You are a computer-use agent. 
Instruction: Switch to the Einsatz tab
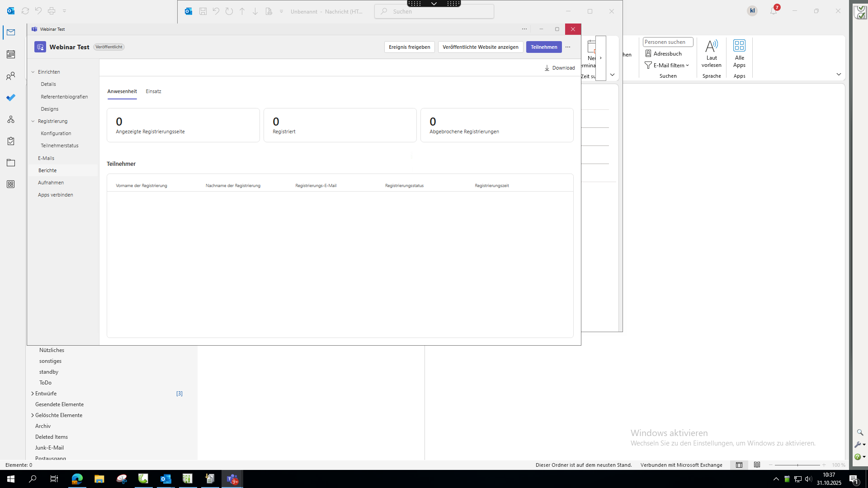(153, 91)
